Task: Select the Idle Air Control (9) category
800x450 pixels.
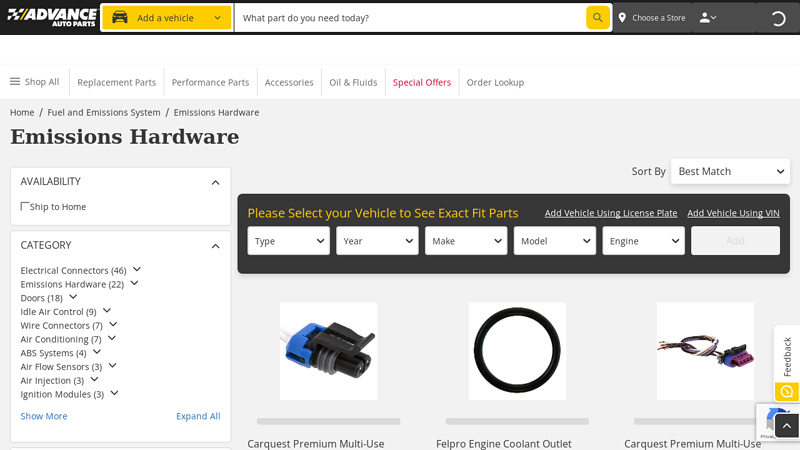Action: 58,312
